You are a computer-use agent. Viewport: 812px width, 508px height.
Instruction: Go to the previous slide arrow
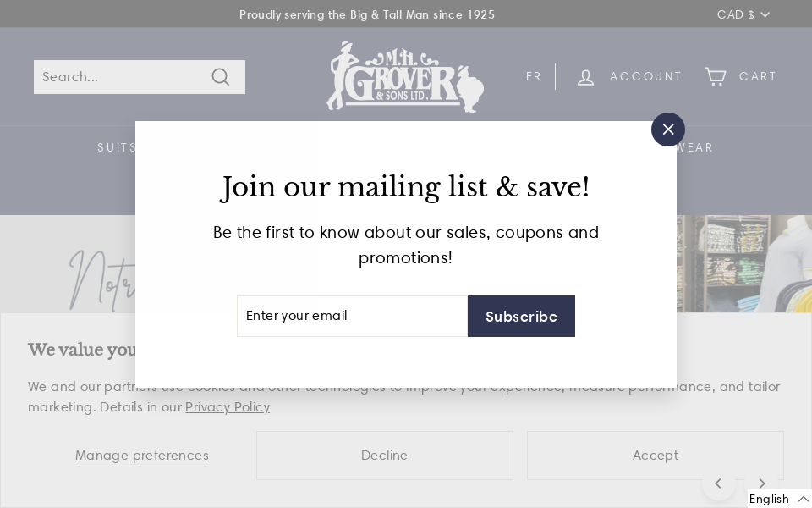point(718,483)
